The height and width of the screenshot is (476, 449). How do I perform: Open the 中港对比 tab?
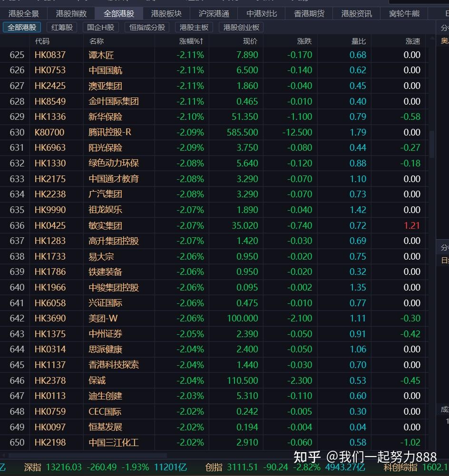coord(262,14)
